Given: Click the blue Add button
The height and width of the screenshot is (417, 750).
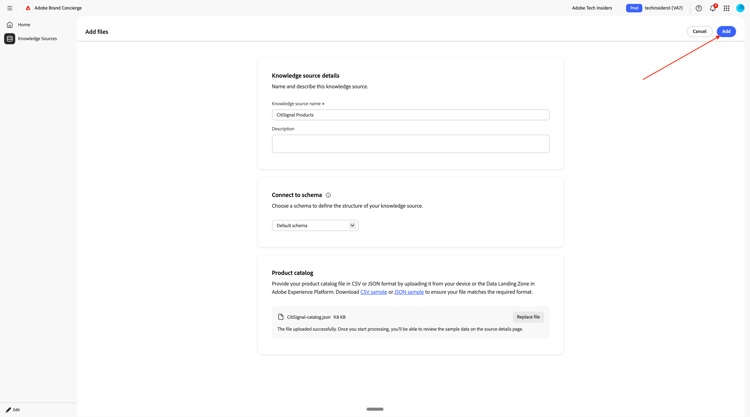Looking at the screenshot, I should (726, 32).
